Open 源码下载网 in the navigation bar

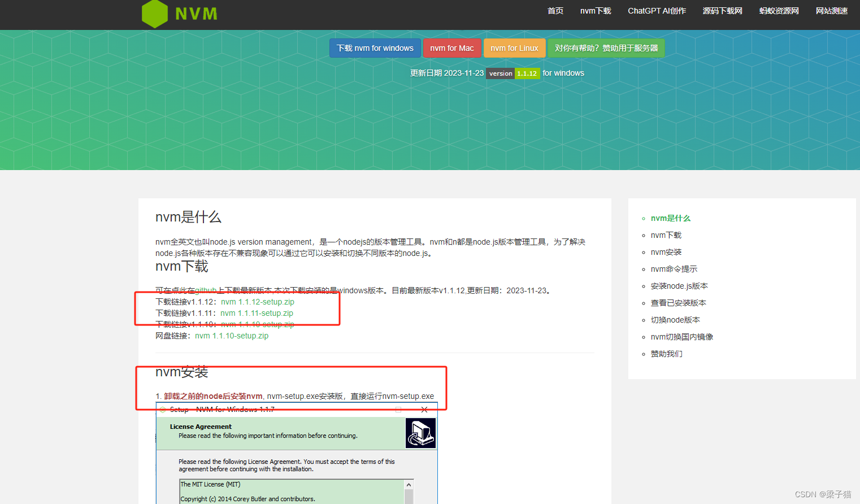point(722,11)
